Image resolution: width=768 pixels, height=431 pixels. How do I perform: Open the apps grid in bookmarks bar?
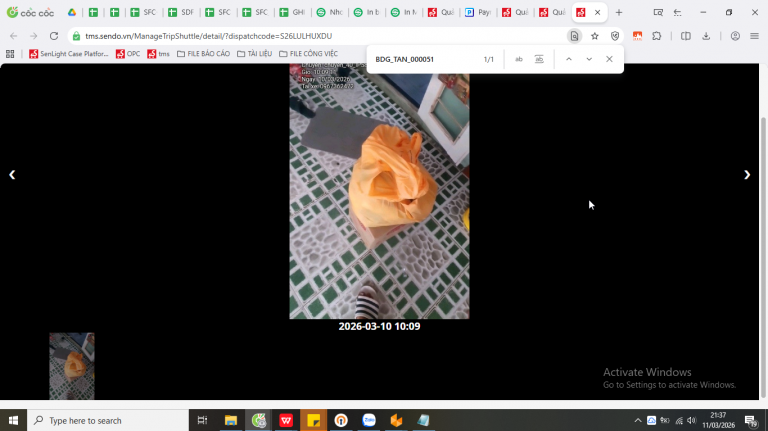click(x=10, y=54)
